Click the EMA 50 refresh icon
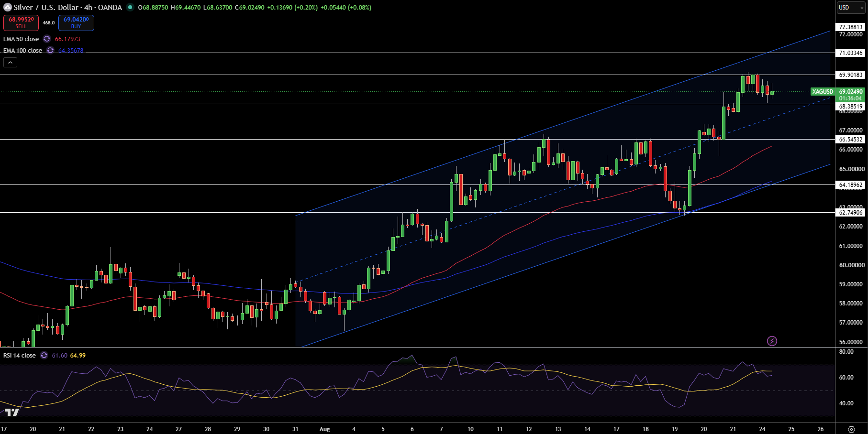This screenshot has height=434, width=868. (x=47, y=39)
